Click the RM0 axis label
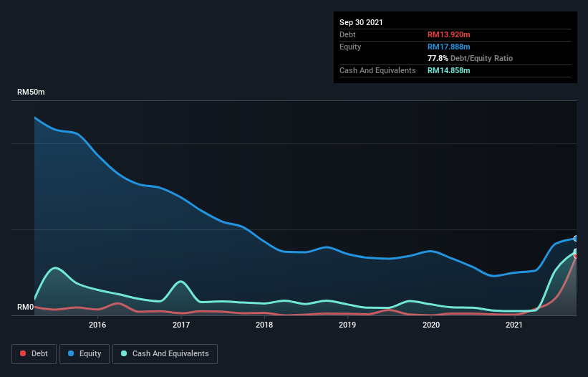Screen dimensions: 588x377 25,307
